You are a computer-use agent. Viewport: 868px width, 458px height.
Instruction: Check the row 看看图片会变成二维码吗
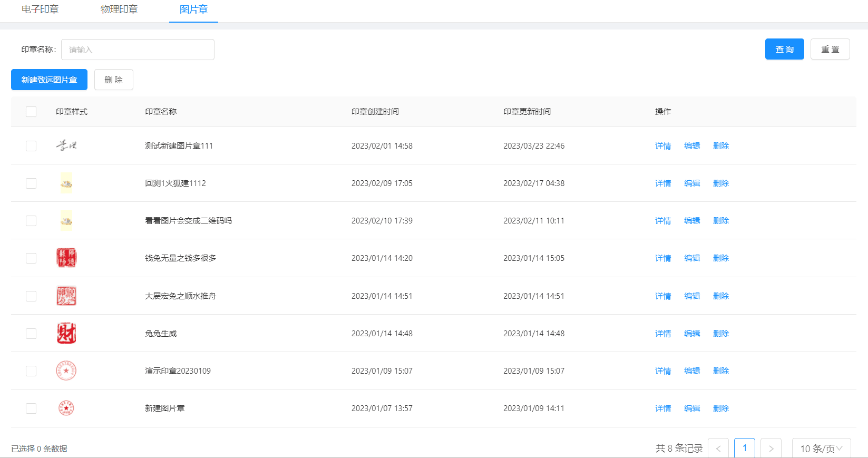(31, 221)
